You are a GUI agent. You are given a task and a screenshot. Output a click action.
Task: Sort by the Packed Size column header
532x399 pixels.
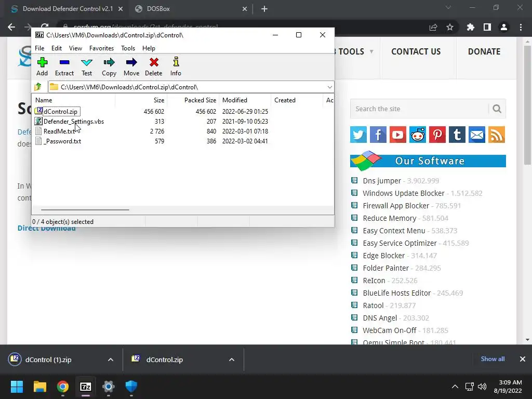[193, 100]
